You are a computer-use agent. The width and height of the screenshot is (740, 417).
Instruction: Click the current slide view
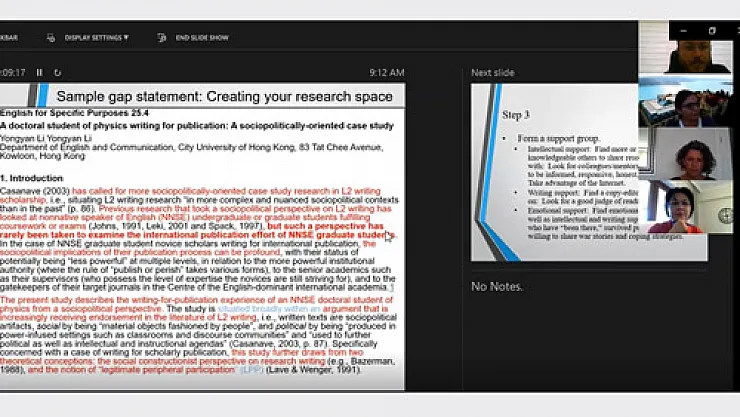point(202,236)
